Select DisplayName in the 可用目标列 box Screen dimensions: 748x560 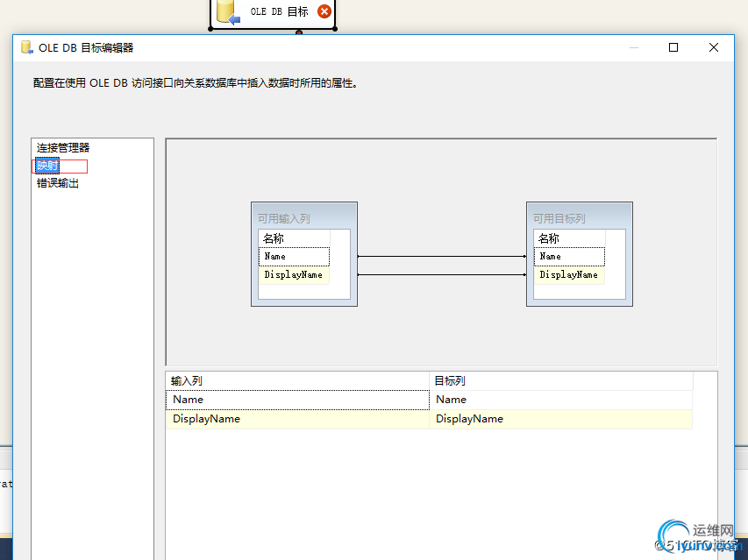(568, 275)
